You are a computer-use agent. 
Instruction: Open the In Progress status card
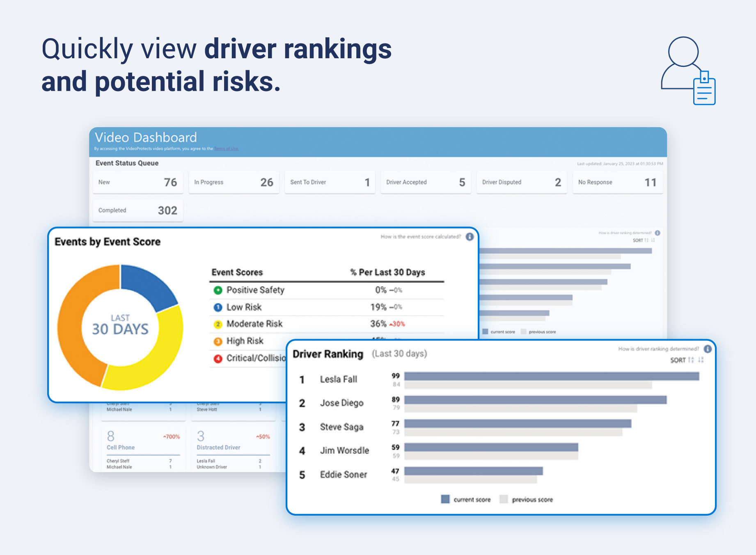(234, 182)
